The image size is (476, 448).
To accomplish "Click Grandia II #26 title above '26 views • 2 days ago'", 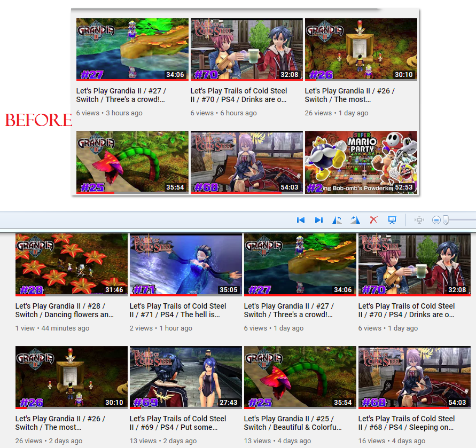I will 60,423.
